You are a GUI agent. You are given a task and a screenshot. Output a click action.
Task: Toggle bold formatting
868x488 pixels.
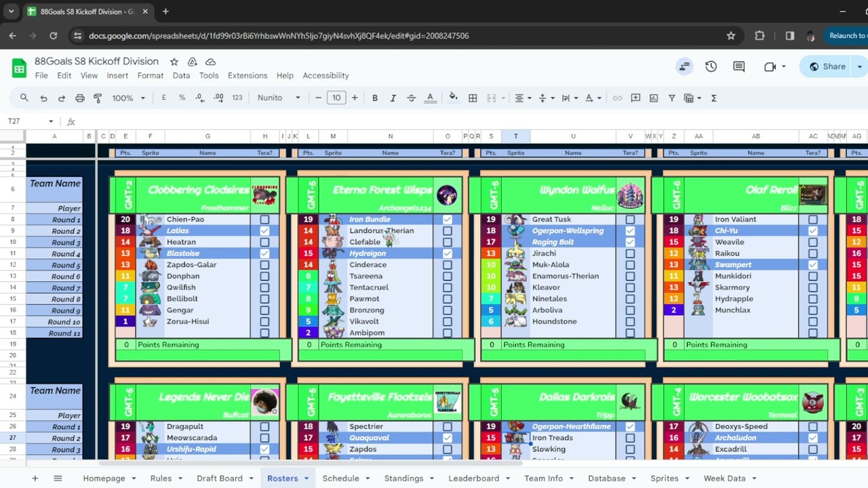375,98
